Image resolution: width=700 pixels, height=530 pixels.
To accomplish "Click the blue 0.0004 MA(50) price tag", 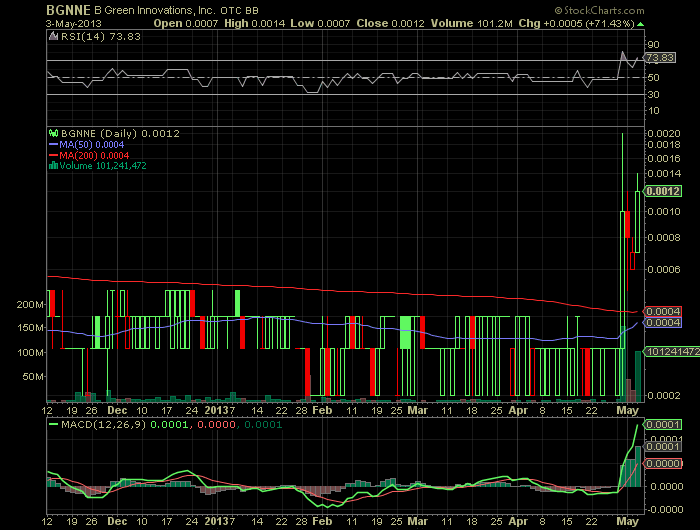I will coord(662,322).
